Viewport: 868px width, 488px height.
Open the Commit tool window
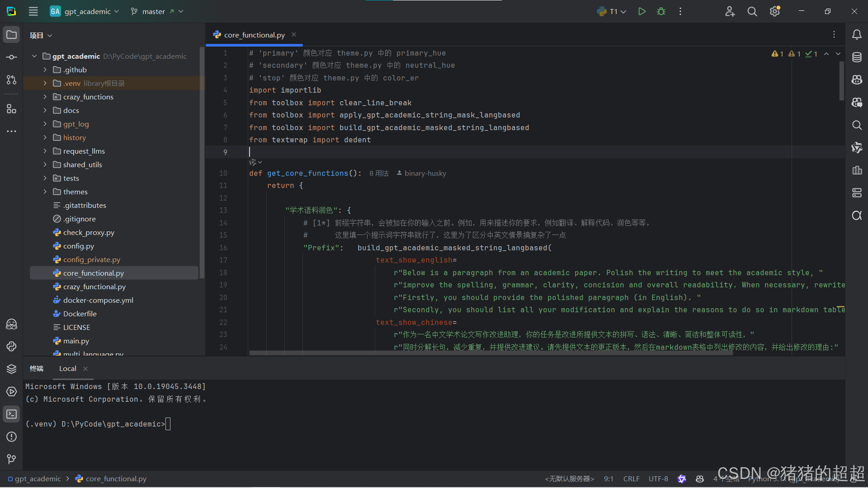pos(11,57)
